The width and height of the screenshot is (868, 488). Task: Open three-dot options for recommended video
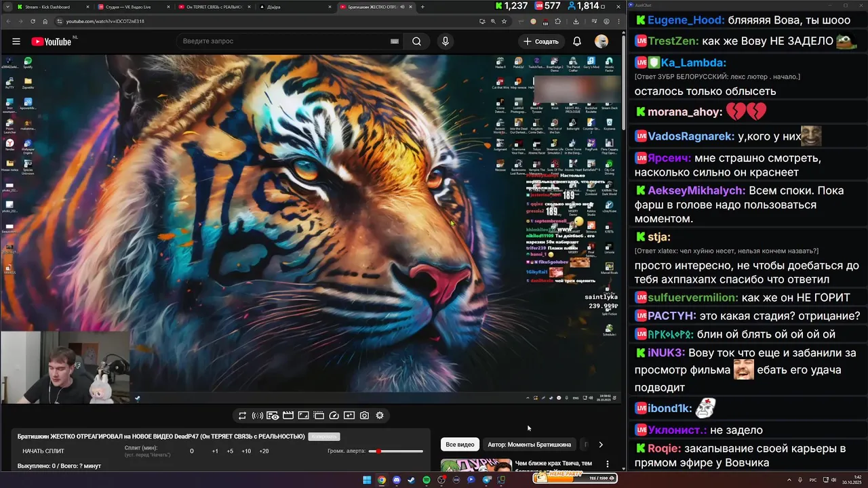click(608, 465)
